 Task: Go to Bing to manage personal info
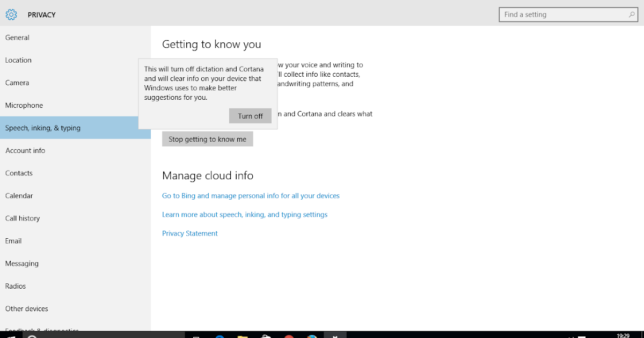pos(251,195)
